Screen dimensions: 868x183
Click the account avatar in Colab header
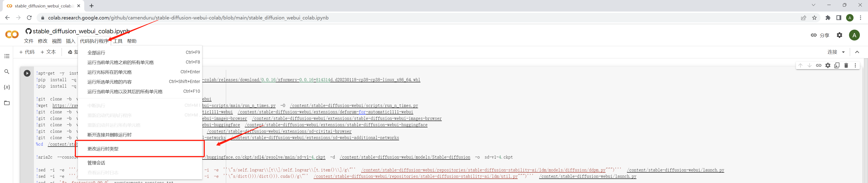click(854, 35)
